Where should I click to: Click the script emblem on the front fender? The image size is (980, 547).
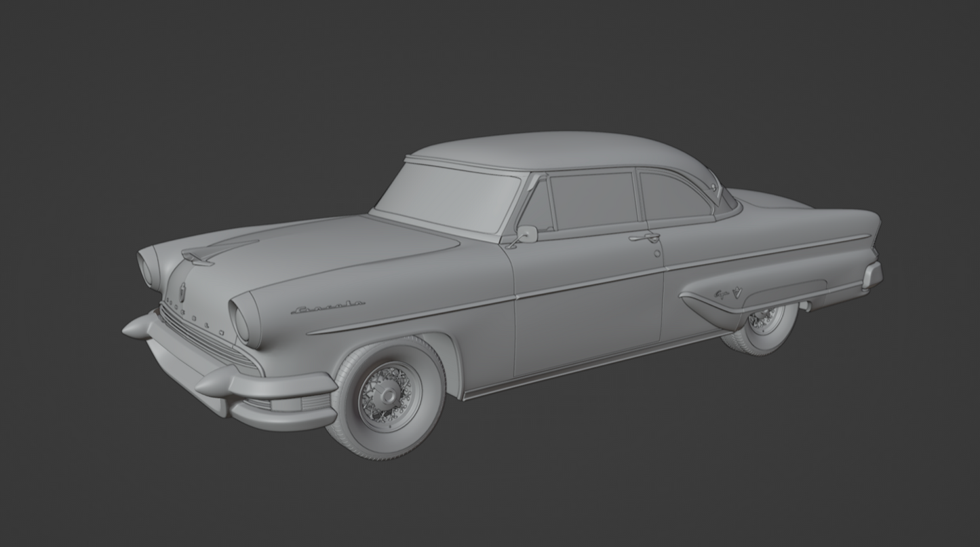pyautogui.click(x=328, y=307)
